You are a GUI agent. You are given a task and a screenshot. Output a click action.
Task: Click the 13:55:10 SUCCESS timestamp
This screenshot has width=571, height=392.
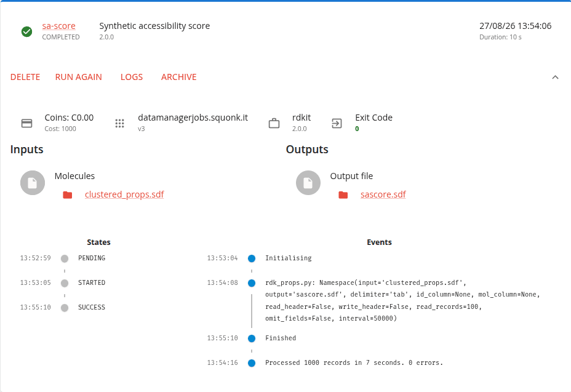(x=35, y=308)
